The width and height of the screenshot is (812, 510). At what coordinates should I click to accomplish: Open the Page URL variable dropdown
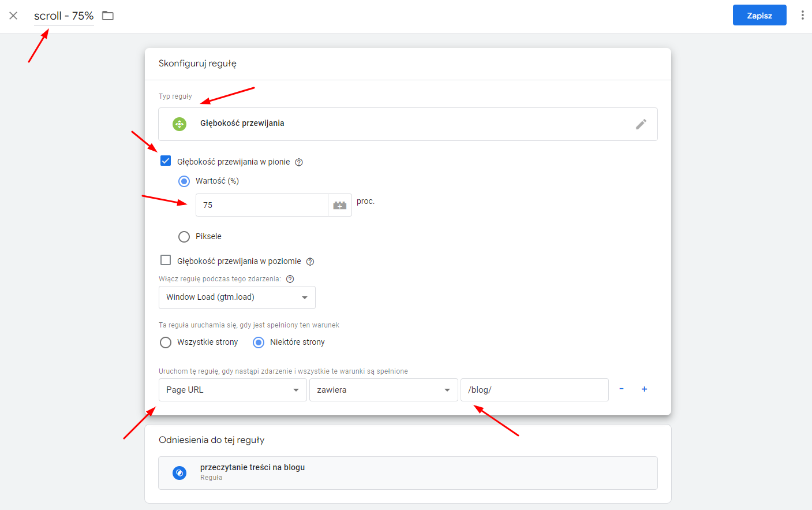tap(232, 390)
